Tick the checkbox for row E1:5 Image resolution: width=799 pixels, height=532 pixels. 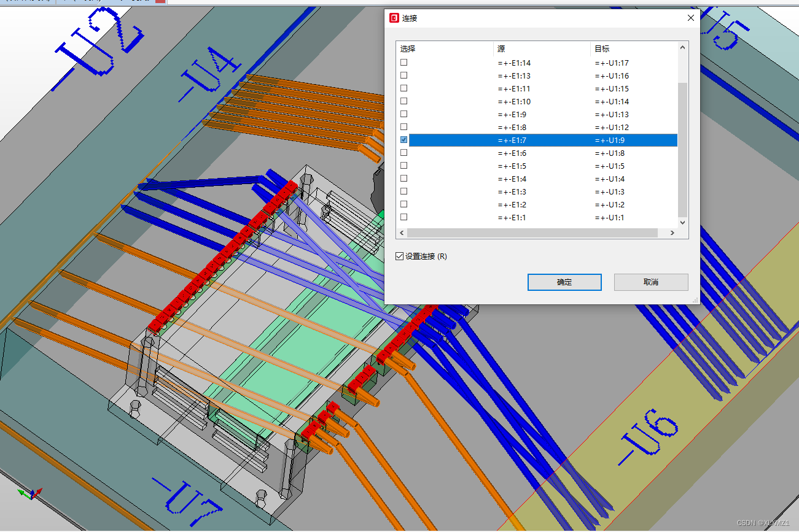[403, 166]
